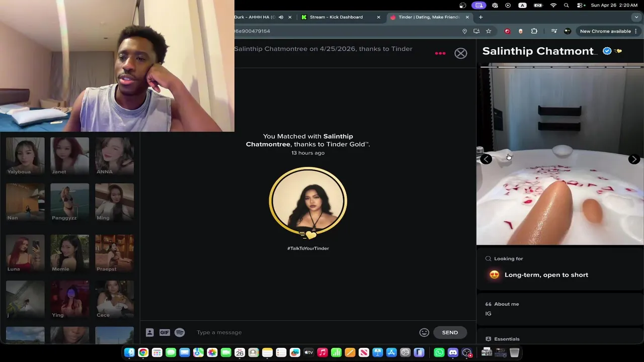Open the emoji picker
The height and width of the screenshot is (362, 644).
[424, 332]
